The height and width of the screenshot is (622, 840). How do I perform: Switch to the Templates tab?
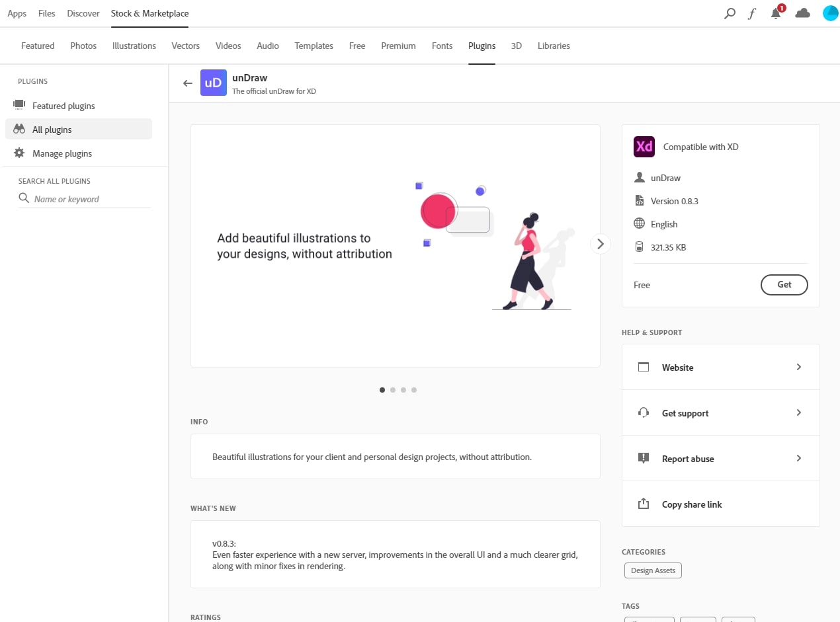(314, 46)
